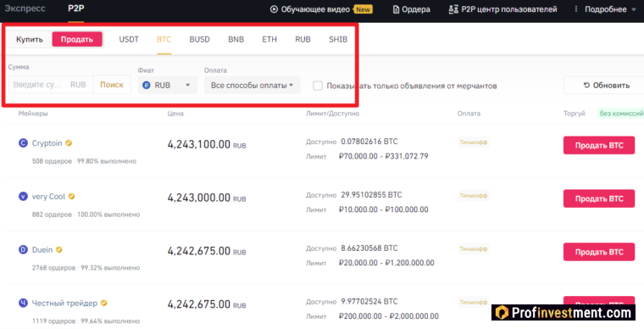This screenshot has width=644, height=329.
Task: Click available amount 8.66230568 BTC
Action: [x=369, y=248]
